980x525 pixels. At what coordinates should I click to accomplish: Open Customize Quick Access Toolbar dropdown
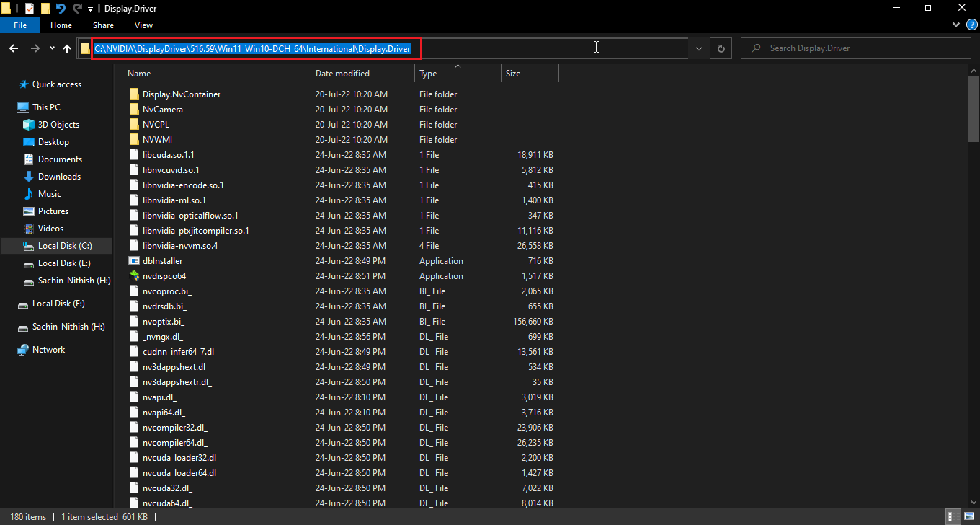(90, 9)
